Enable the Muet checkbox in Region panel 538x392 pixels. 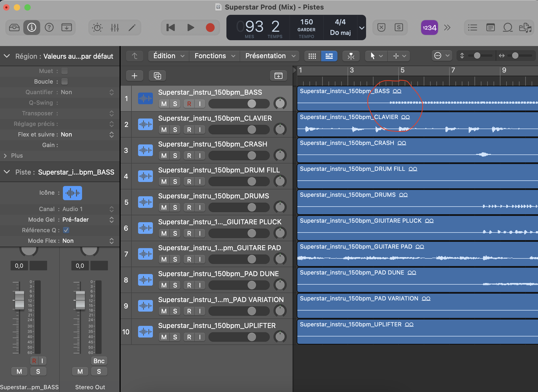coord(64,71)
